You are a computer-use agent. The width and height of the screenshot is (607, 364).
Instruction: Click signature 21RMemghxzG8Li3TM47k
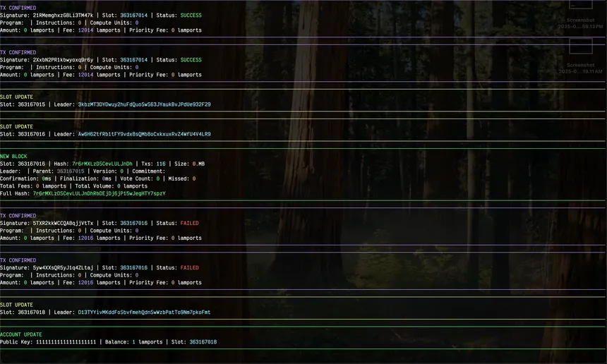[x=63, y=16]
